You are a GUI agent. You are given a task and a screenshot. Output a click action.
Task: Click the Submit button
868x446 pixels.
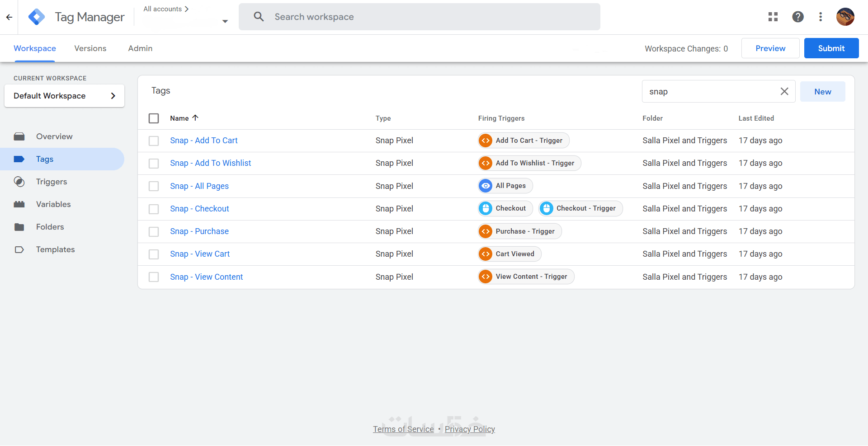(831, 48)
